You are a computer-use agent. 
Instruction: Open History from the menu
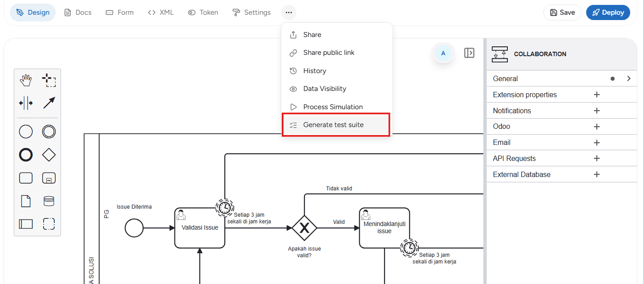coord(337,71)
